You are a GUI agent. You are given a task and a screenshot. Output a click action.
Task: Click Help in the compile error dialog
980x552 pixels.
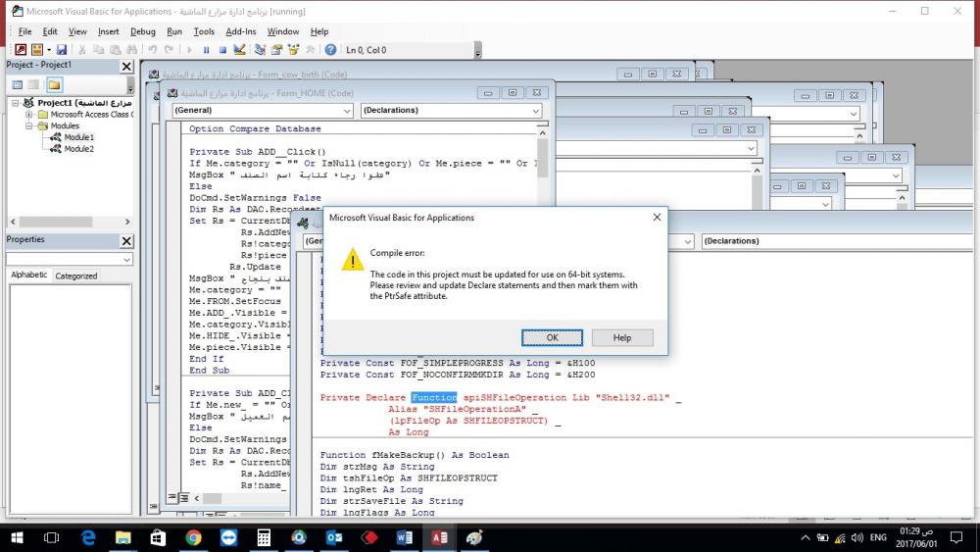click(x=622, y=337)
